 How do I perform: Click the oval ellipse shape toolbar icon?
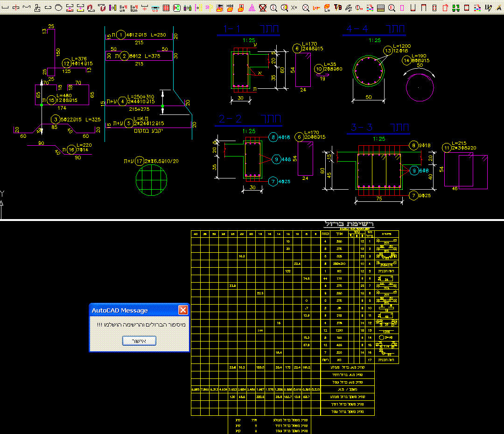[x=58, y=7]
